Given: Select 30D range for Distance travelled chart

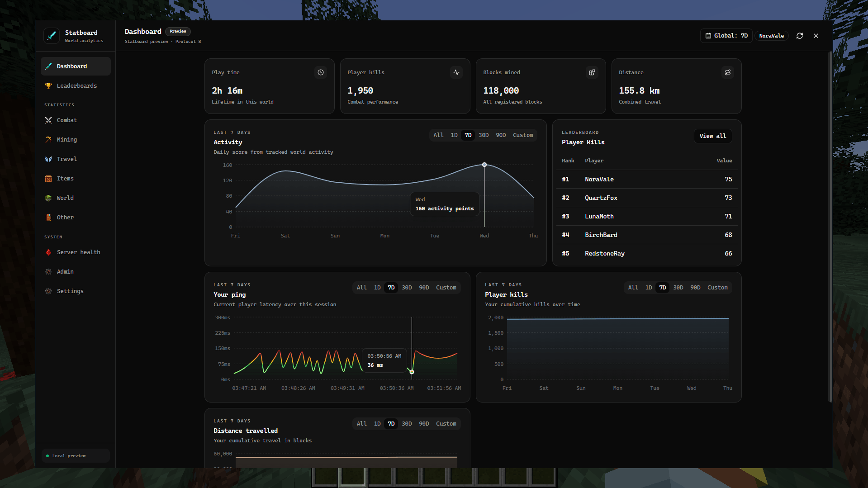Looking at the screenshot, I should click(x=407, y=424).
